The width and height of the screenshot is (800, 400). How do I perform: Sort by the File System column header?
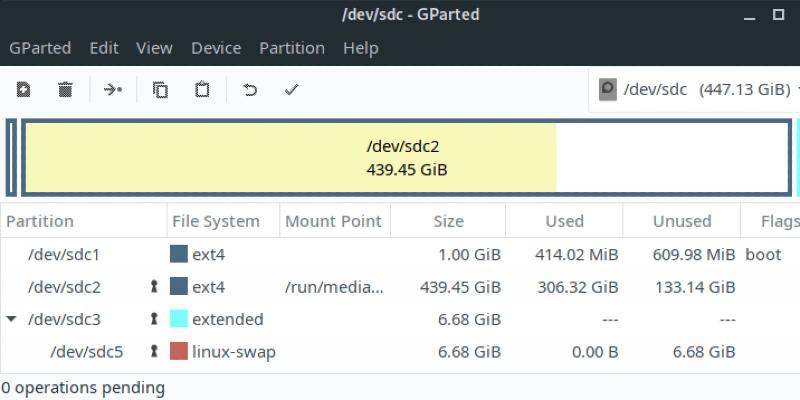pos(216,221)
